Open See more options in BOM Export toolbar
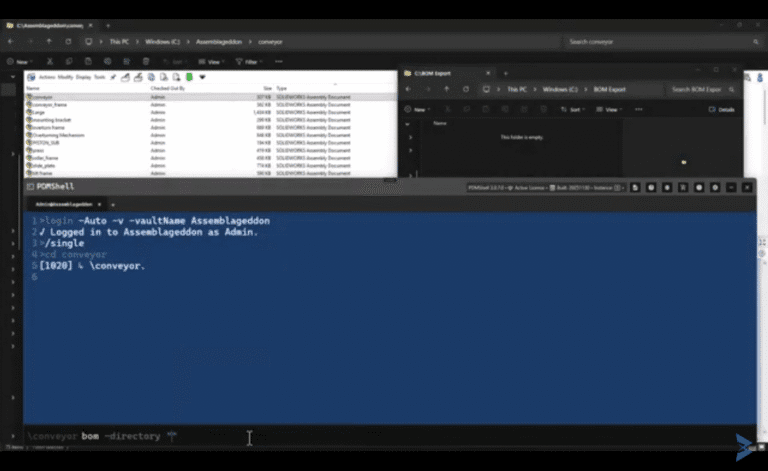Viewport: 768px width, 471px height. [639, 110]
